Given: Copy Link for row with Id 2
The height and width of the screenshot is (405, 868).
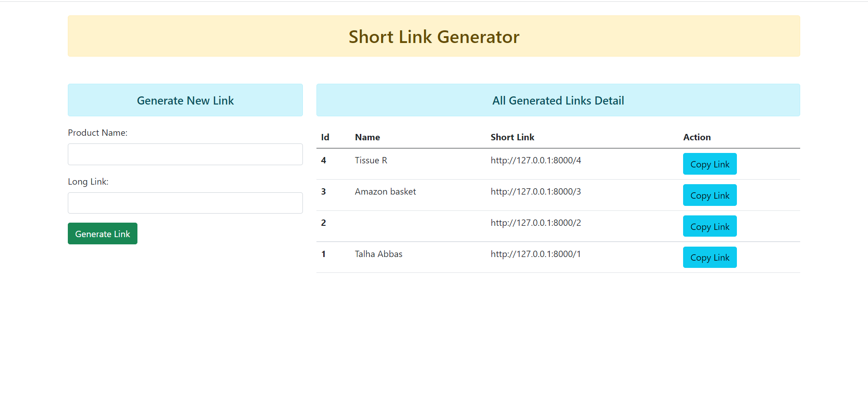Looking at the screenshot, I should [709, 226].
